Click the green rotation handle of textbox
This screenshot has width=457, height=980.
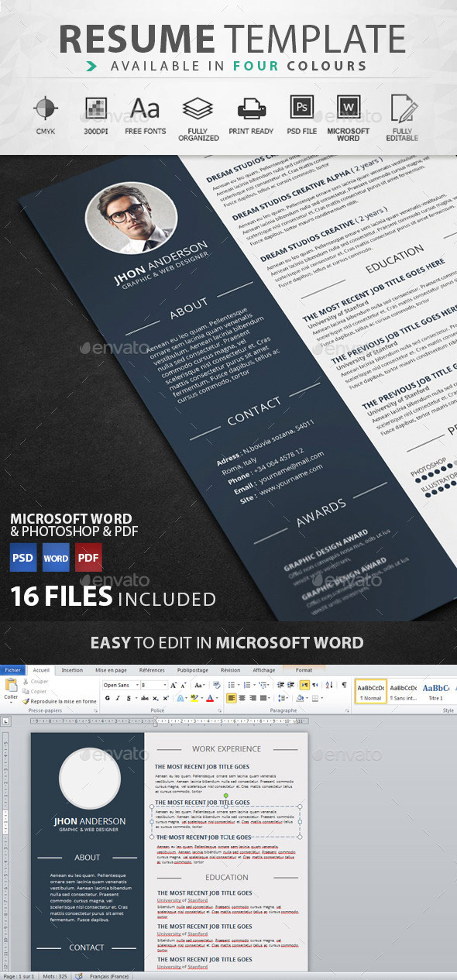(225, 796)
